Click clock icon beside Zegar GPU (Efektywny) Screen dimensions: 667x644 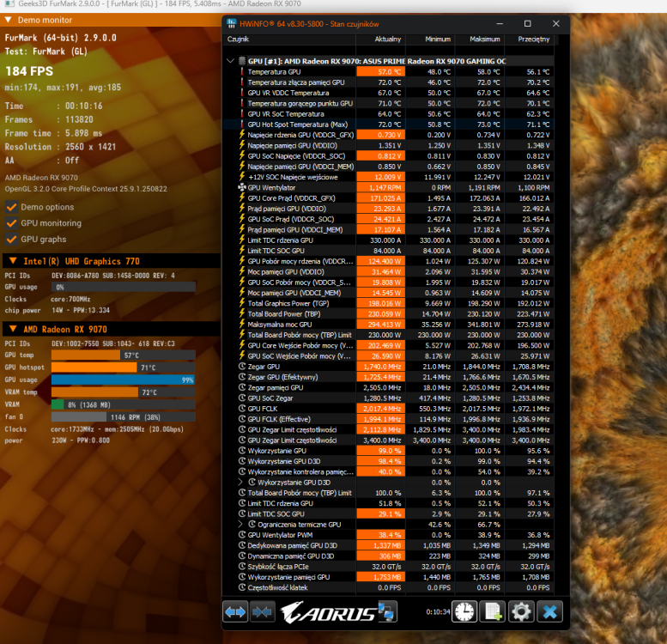coord(242,377)
